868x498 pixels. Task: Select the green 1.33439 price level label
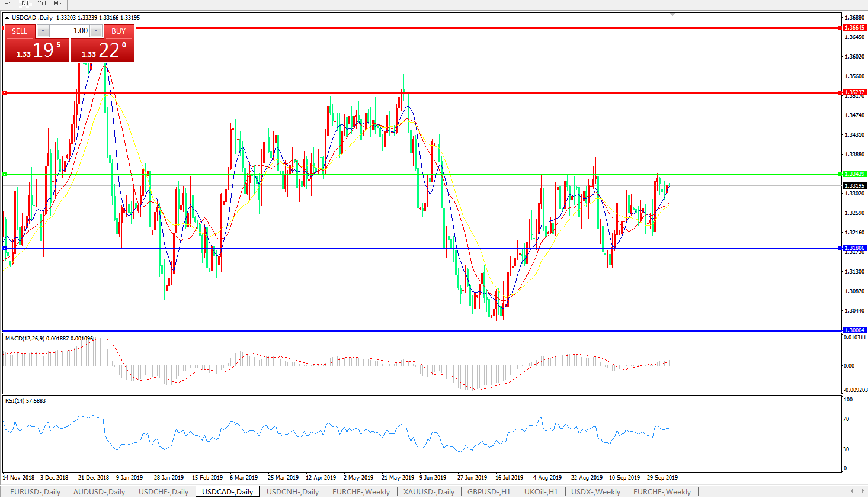pyautogui.click(x=854, y=174)
